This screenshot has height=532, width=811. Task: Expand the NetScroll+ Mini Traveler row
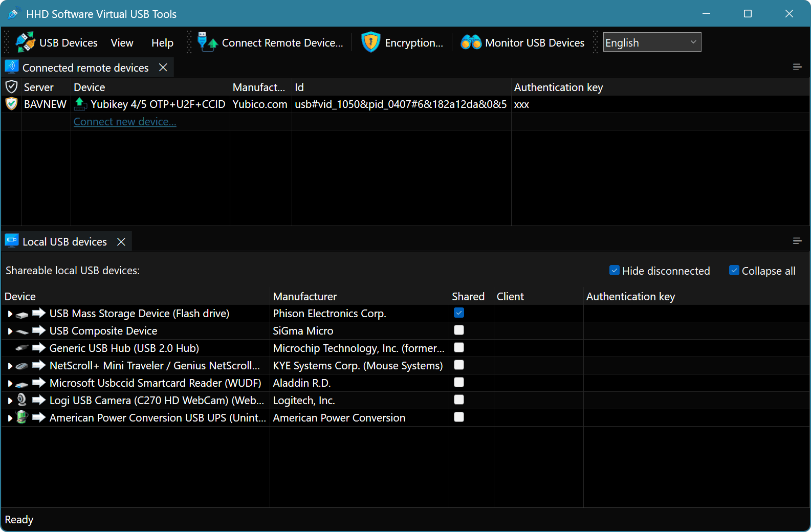coord(10,366)
